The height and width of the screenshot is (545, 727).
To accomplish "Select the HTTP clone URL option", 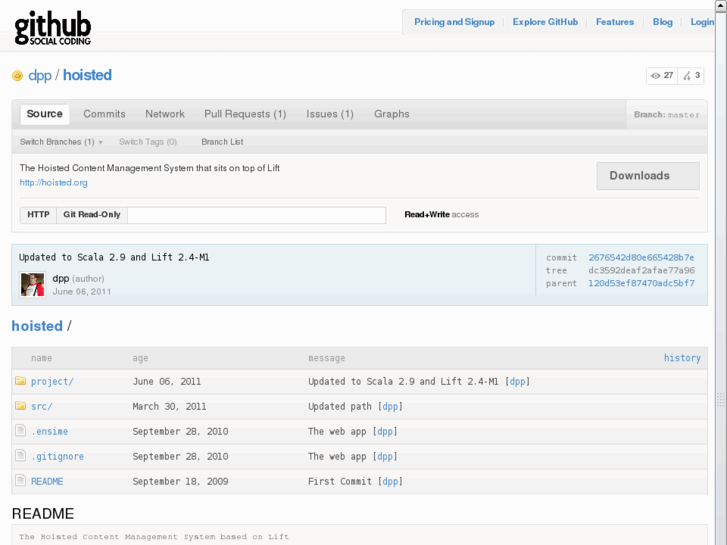I will click(38, 215).
